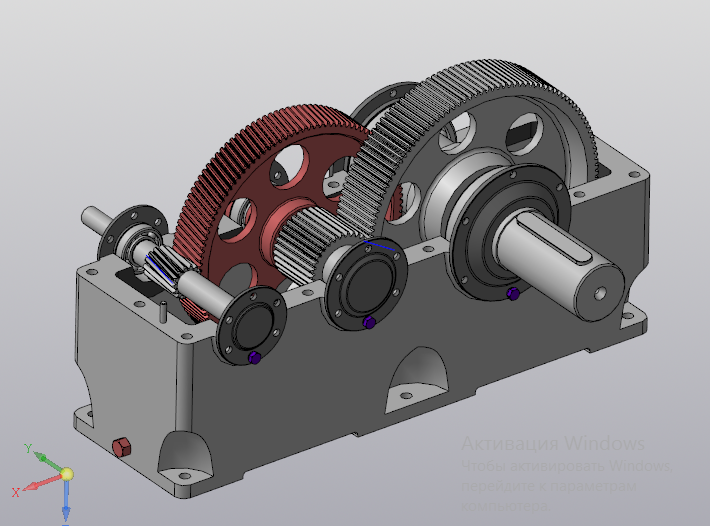Click the yellow origin sphere of axes

pos(67,474)
